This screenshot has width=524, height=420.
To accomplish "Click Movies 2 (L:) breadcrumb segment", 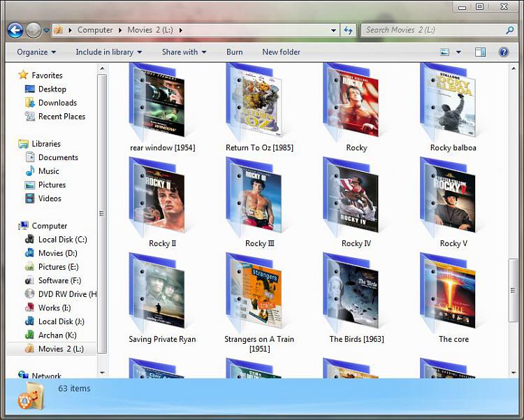I will point(150,30).
